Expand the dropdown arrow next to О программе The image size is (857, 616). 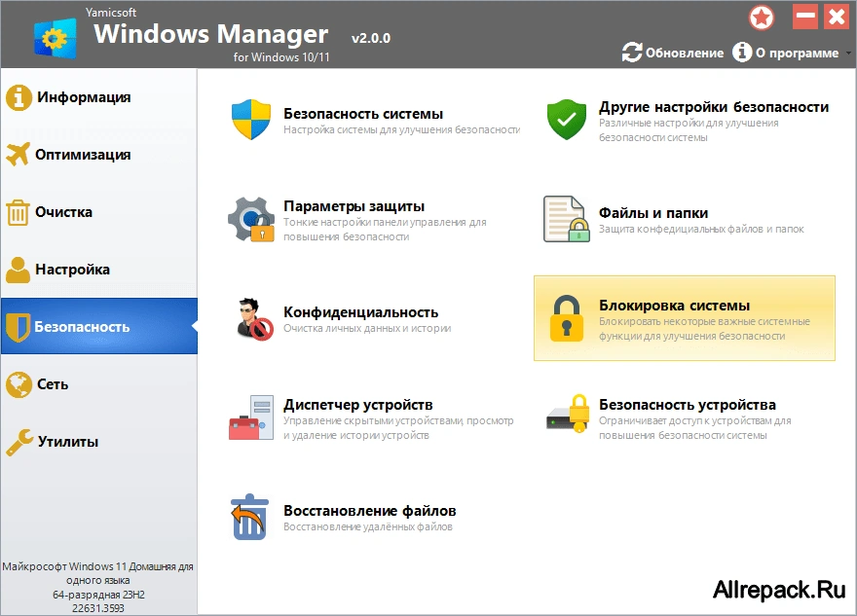pyautogui.click(x=848, y=54)
